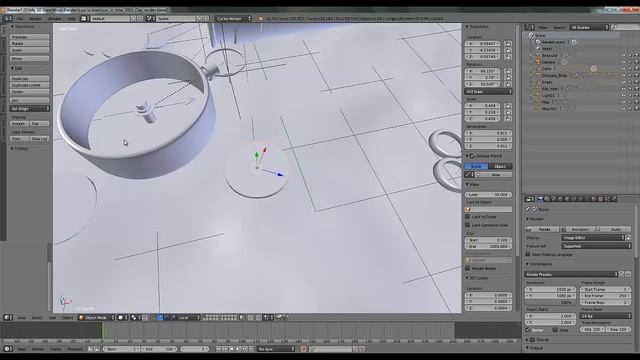Select the Grease Pencil Scene source button
Screen dimensions: 640x360
476,166
